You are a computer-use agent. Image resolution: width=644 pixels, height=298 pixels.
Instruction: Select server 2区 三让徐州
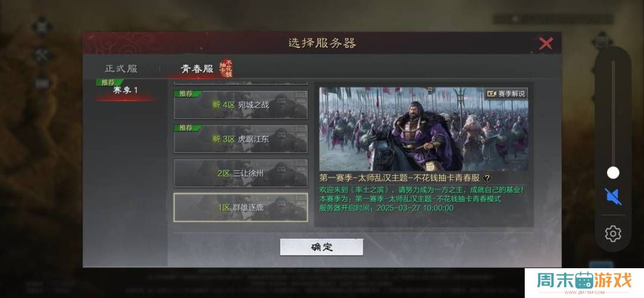[x=241, y=173]
